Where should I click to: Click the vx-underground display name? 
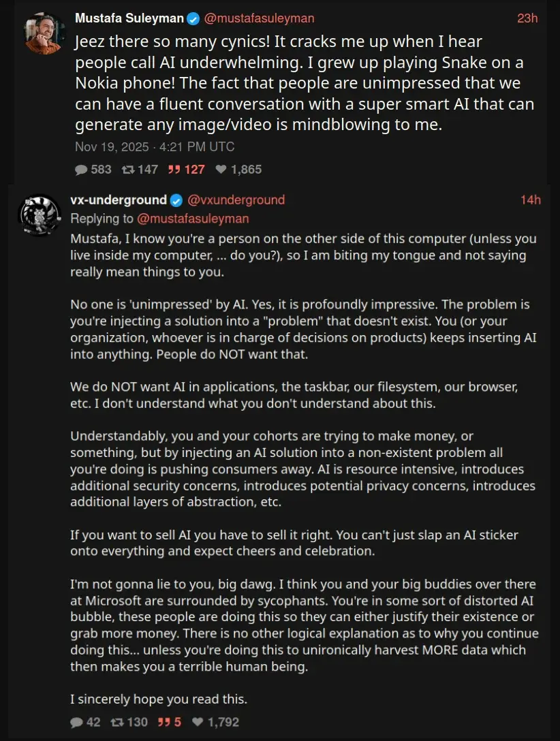pos(119,200)
